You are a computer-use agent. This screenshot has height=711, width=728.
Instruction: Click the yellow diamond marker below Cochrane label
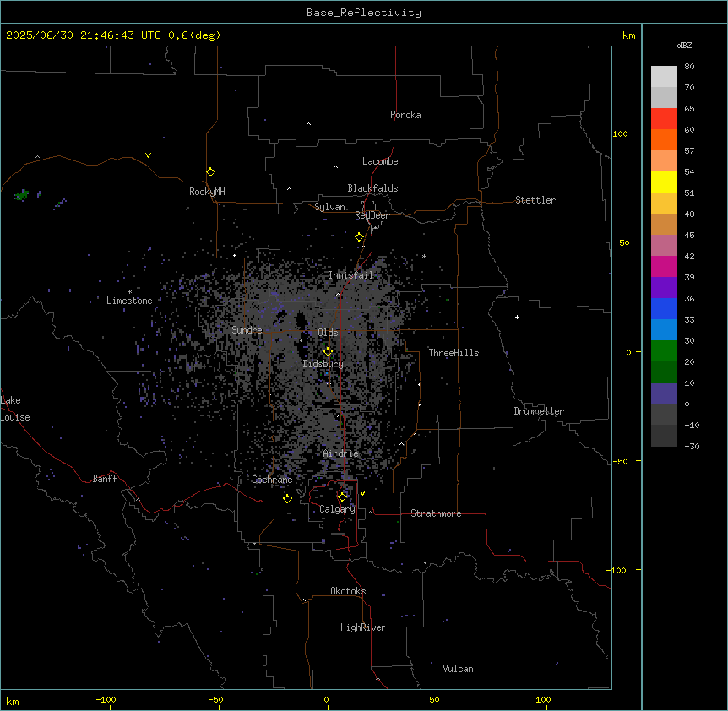[x=287, y=499]
